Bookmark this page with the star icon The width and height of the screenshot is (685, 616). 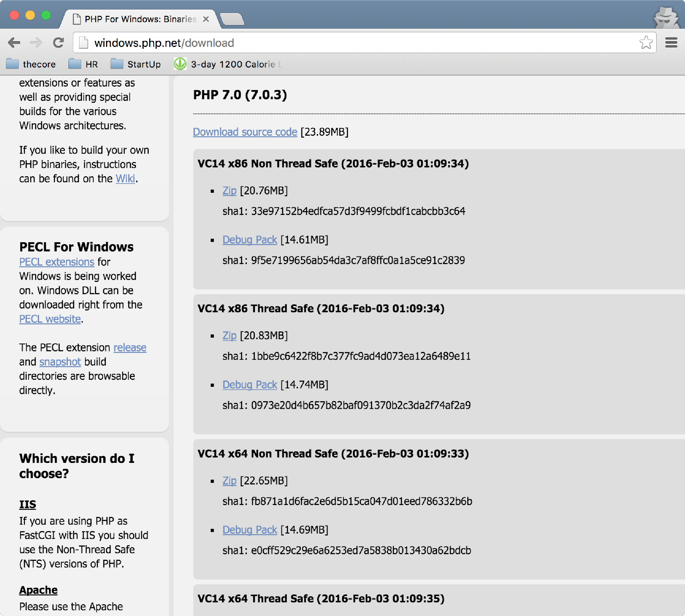click(646, 43)
